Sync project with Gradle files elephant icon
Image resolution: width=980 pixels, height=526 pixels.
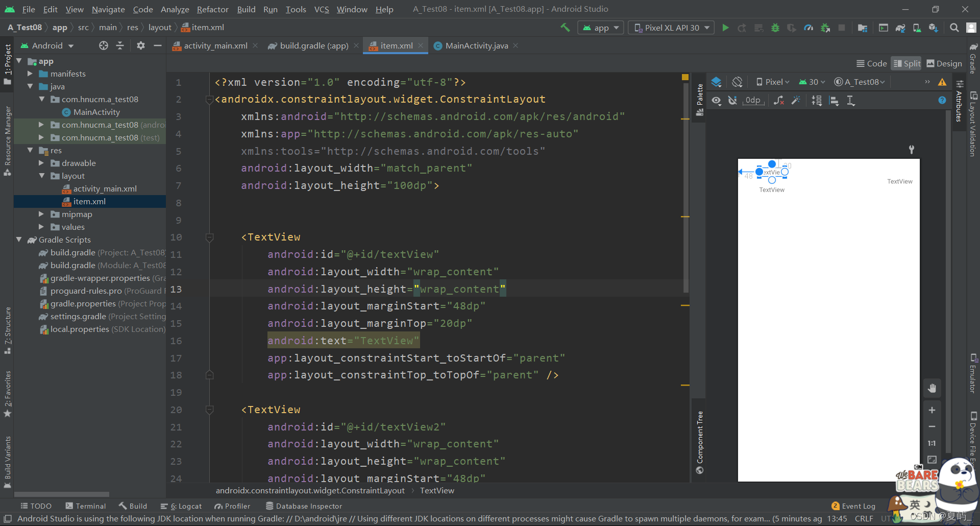point(900,28)
